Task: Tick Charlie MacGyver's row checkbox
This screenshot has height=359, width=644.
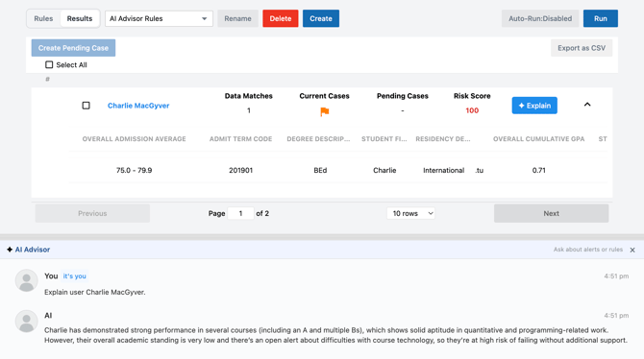Action: [86, 106]
